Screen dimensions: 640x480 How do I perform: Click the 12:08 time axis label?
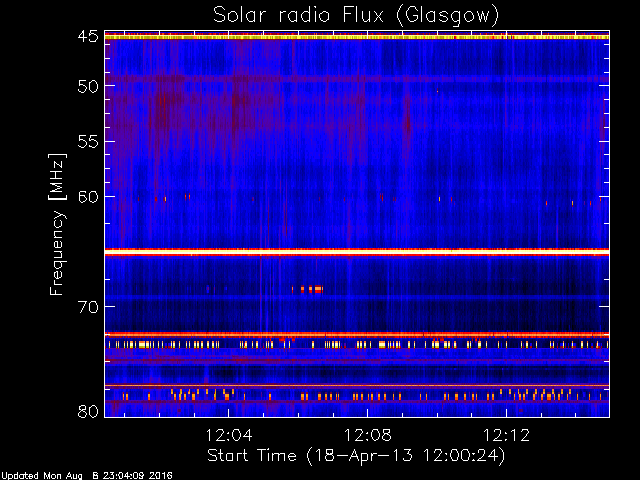click(x=368, y=435)
